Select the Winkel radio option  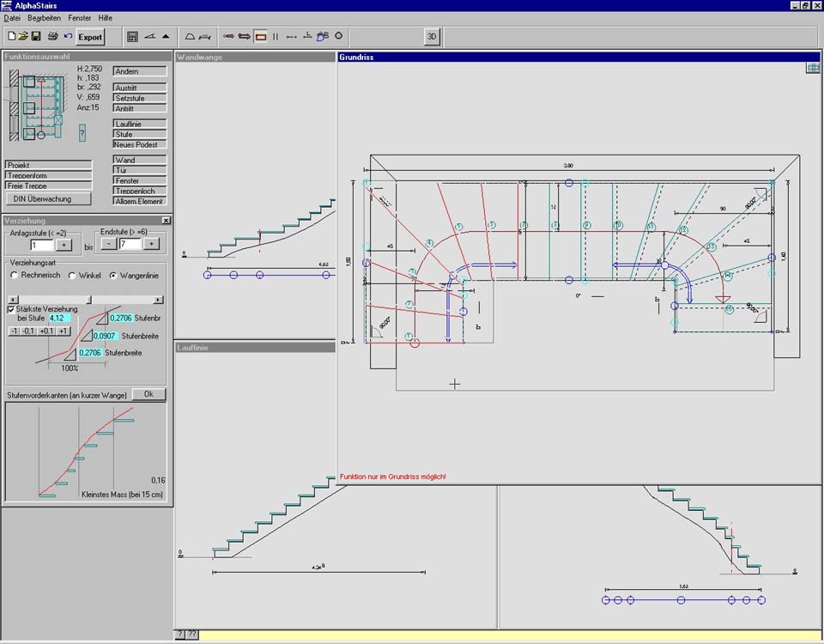pos(73,276)
